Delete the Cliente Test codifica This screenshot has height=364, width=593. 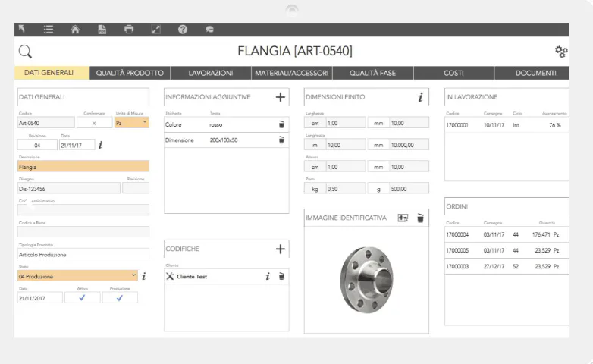tap(281, 276)
